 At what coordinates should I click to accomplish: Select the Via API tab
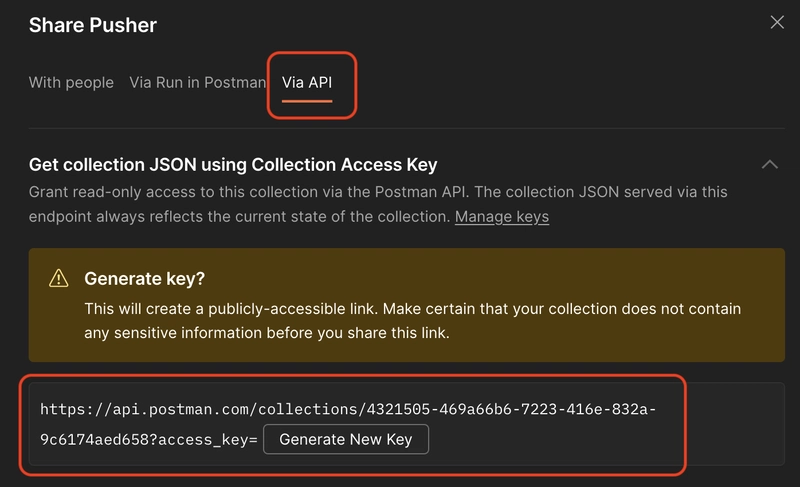pos(307,82)
